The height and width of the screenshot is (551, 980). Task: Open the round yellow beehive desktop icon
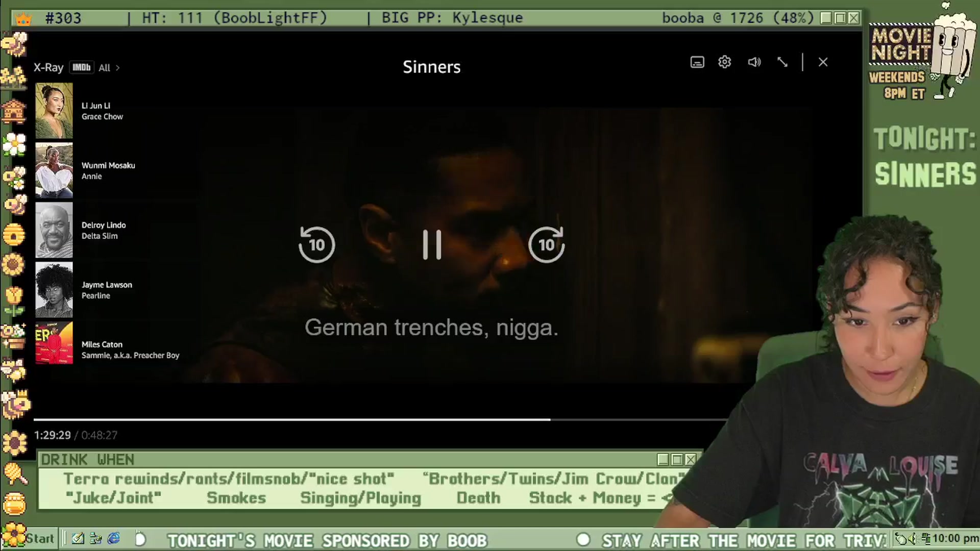tap(14, 235)
